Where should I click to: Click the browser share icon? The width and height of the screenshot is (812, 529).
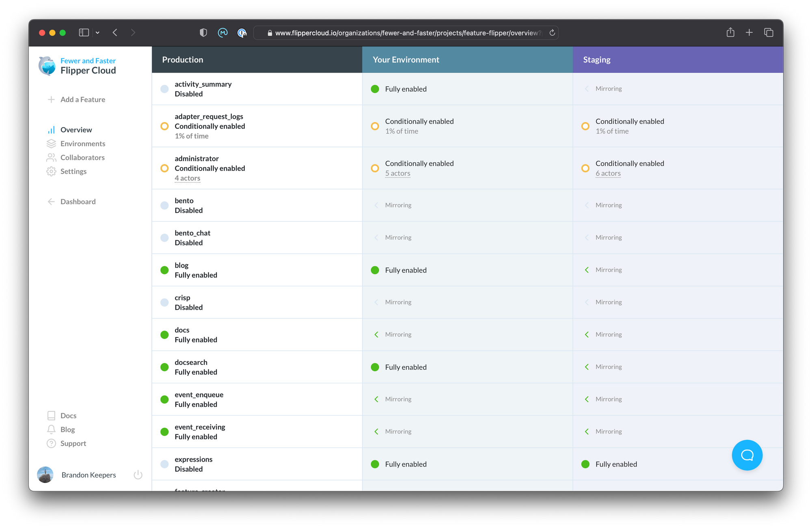coord(730,32)
